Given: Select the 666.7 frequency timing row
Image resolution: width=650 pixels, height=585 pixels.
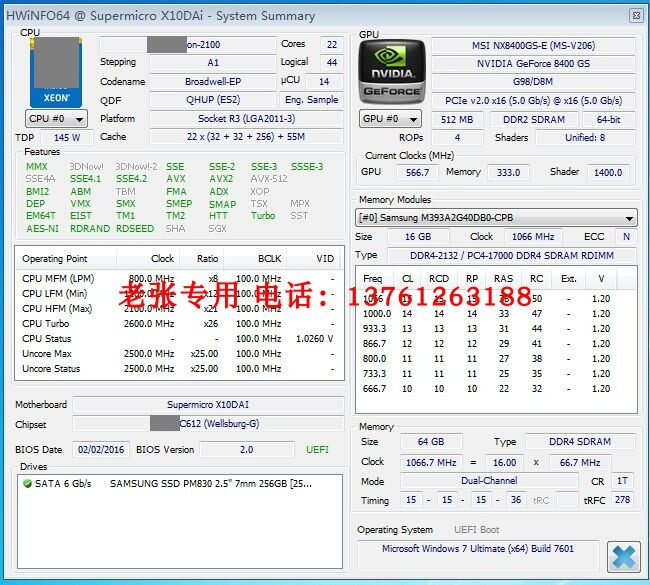Looking at the screenshot, I should coord(496,388).
